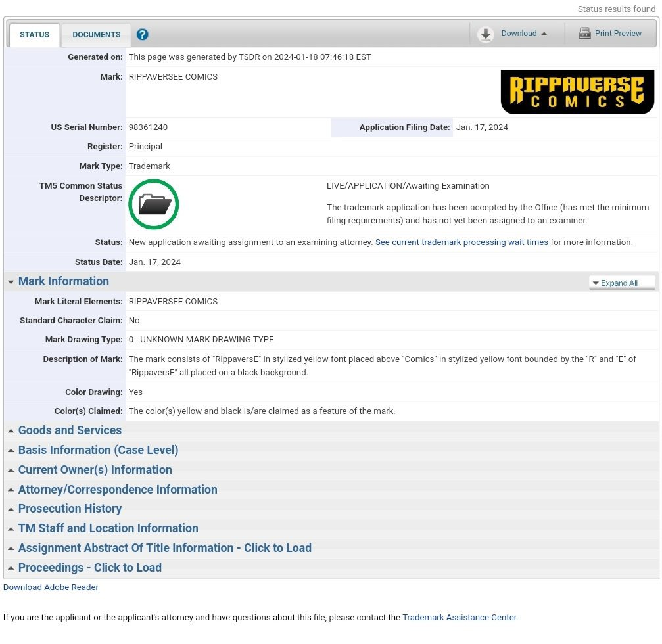Click the Application Filing Date value Jan. 17, 2024
The image size is (662, 644).
[482, 127]
